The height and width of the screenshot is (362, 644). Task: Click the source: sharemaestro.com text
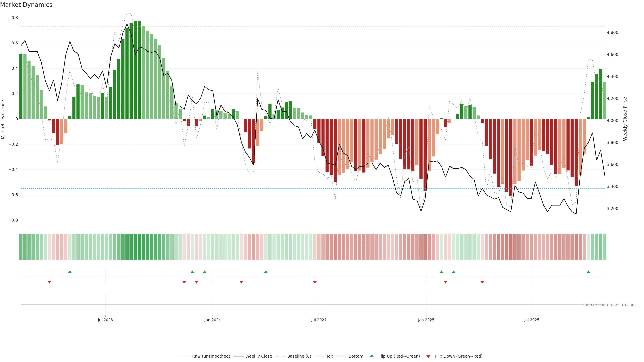609,305
